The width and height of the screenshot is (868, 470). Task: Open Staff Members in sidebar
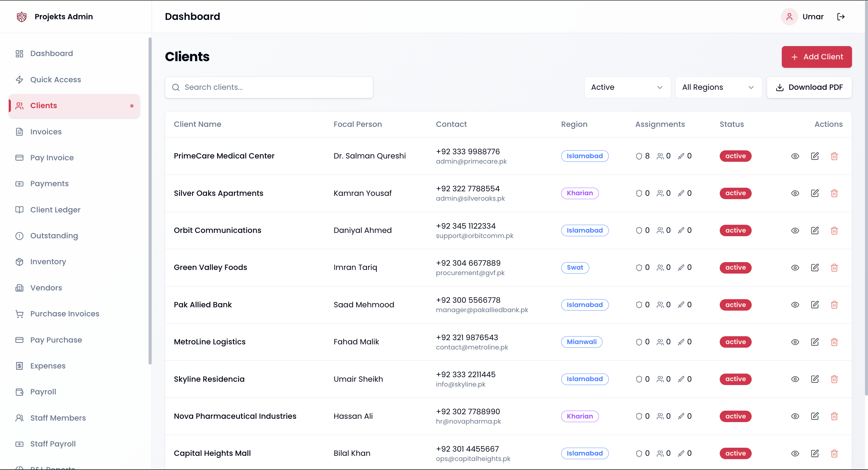[74, 418]
